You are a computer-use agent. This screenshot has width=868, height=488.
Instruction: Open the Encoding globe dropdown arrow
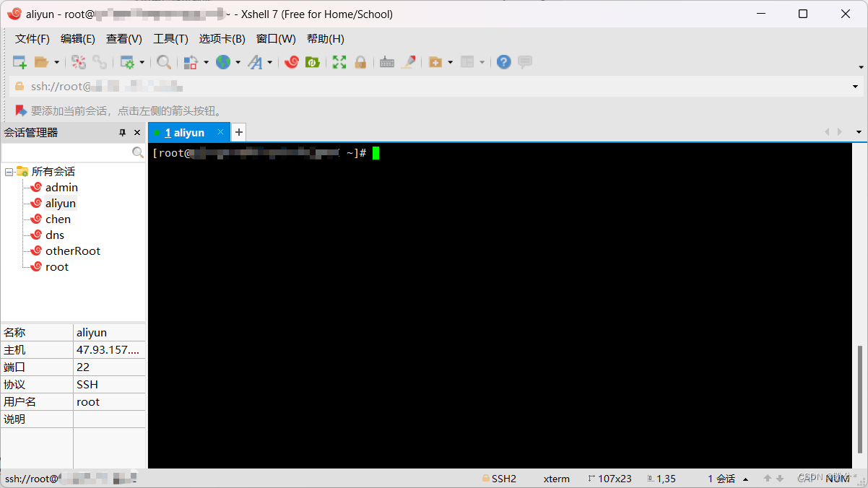(x=238, y=63)
